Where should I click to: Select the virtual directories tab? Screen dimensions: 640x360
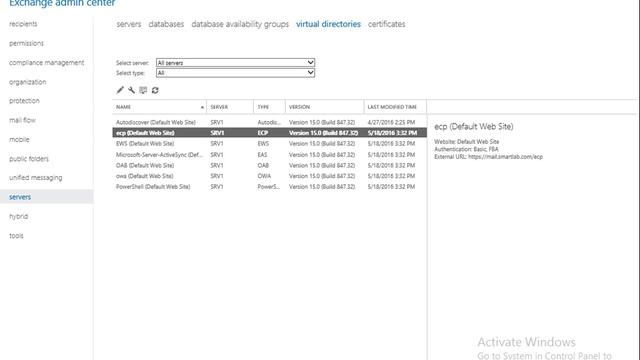328,24
